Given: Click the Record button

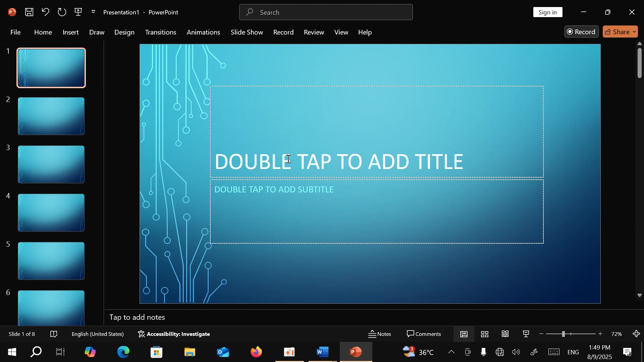Looking at the screenshot, I should point(581,32).
